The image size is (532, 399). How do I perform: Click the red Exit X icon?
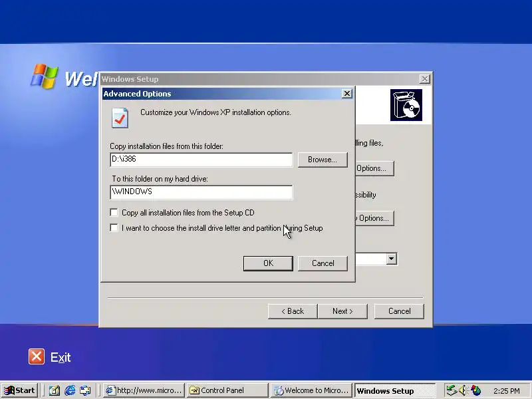click(37, 356)
